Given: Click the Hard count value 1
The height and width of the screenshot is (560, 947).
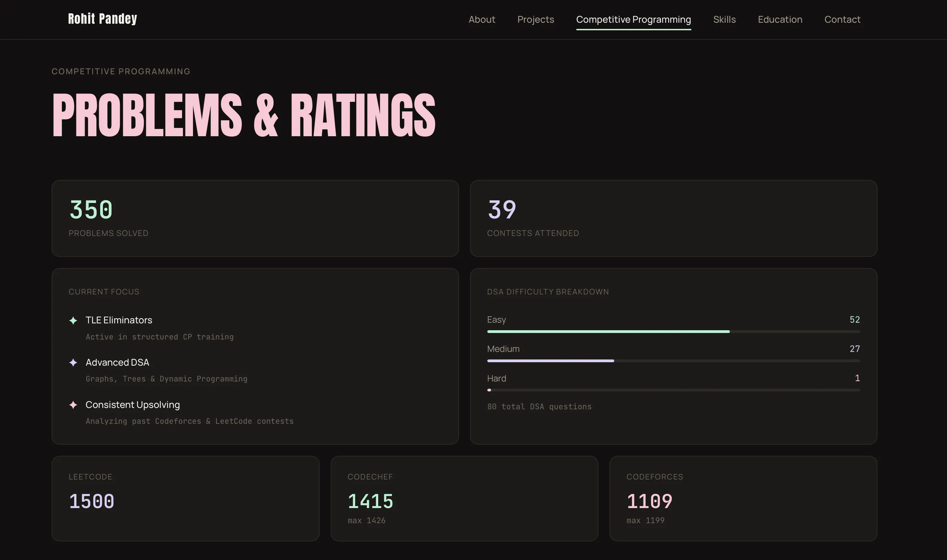Looking at the screenshot, I should [857, 378].
